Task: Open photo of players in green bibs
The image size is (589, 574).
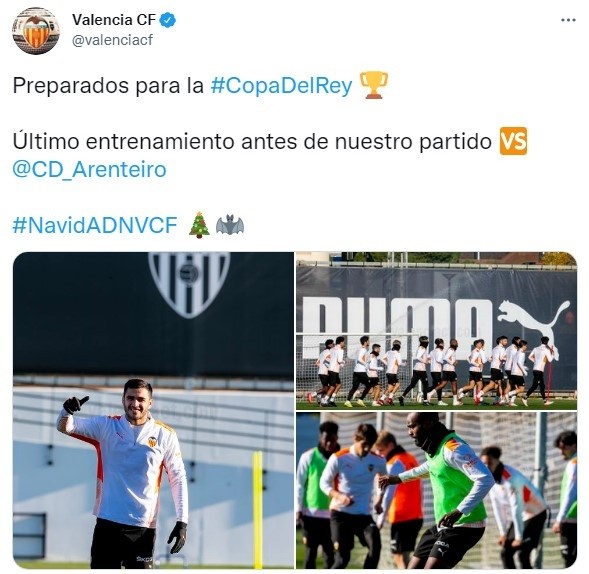Action: tap(436, 490)
